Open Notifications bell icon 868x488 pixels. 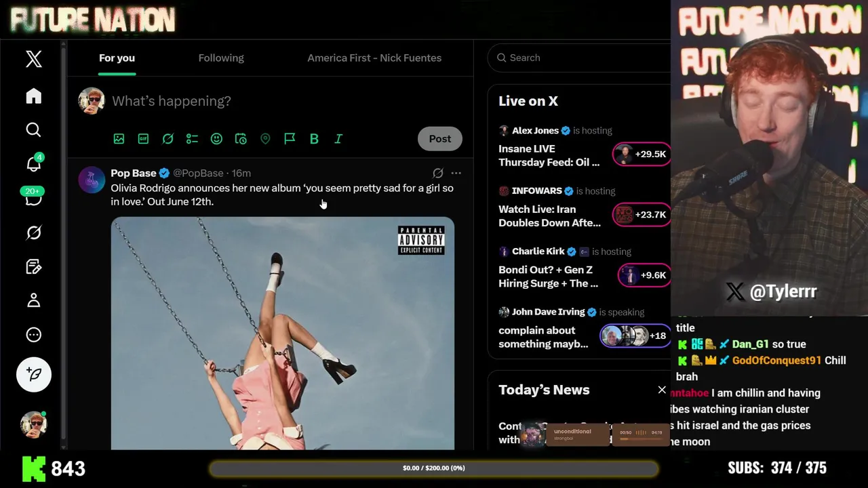coord(33,163)
